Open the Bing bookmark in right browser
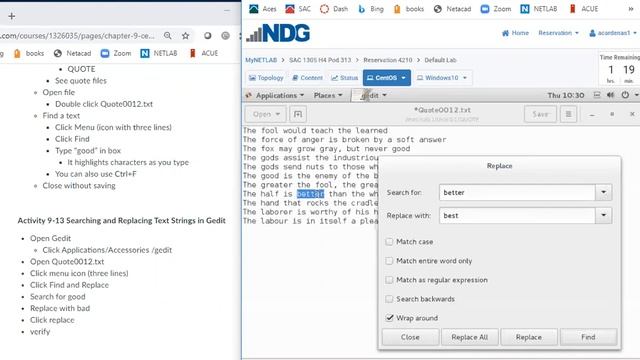This screenshot has width=640, height=360. point(371,9)
